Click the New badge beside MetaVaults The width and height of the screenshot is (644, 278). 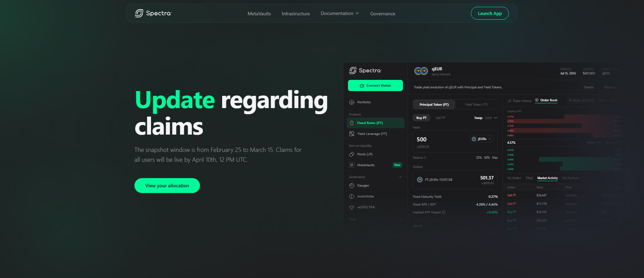pos(397,165)
